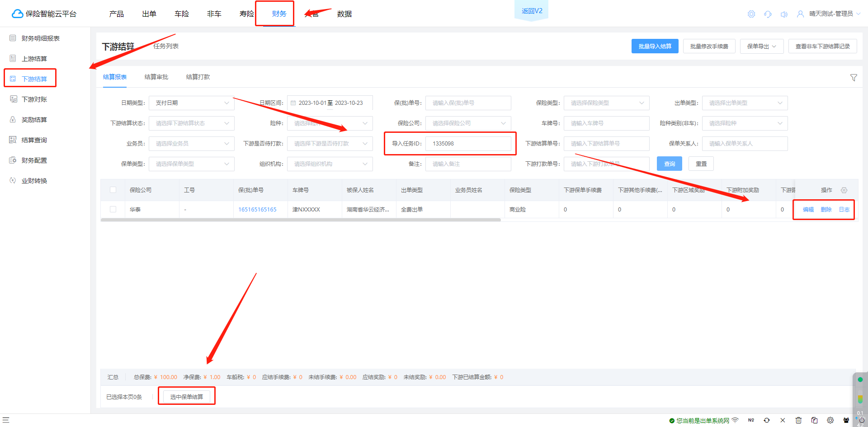
Task: Open settings gear icon in top header
Action: click(751, 14)
